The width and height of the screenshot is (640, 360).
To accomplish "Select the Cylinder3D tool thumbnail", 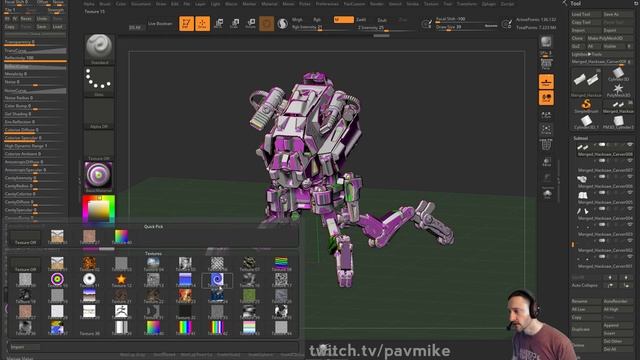I will point(618,74).
